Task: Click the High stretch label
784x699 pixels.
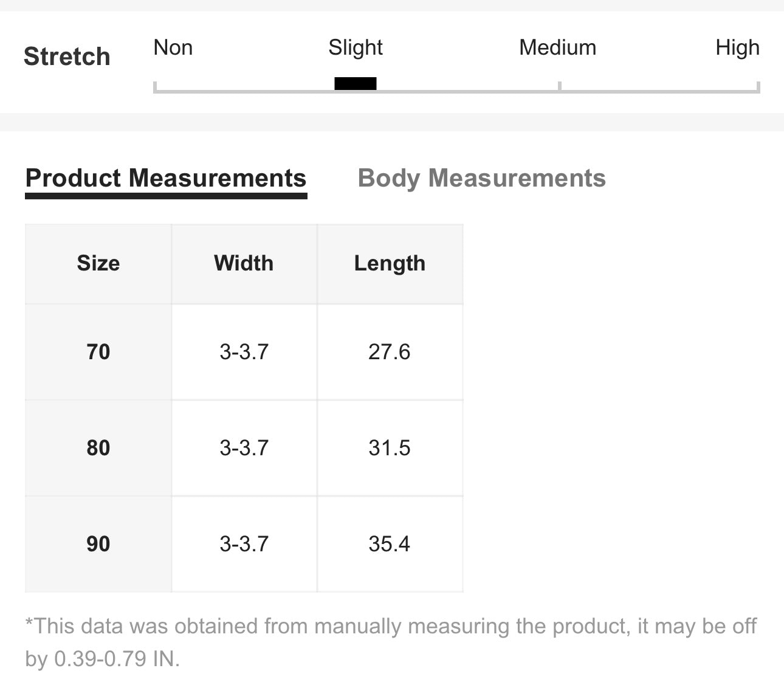Action: (737, 47)
